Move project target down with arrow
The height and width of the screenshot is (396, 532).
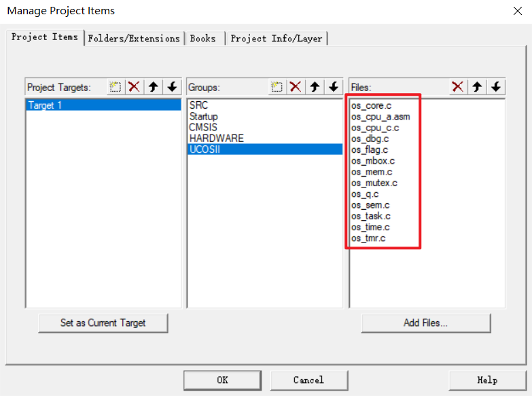coord(172,87)
